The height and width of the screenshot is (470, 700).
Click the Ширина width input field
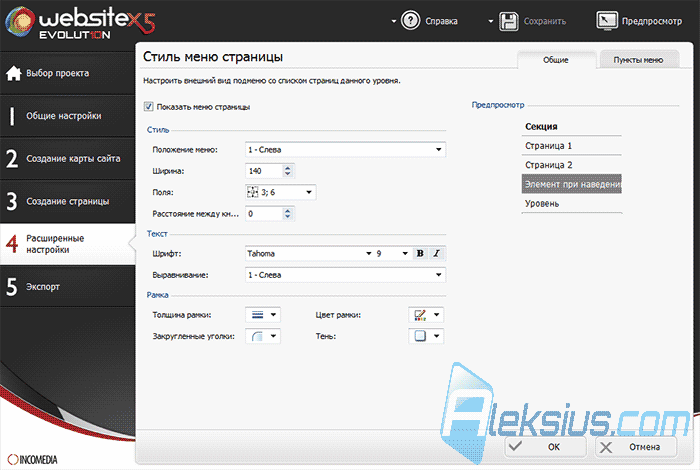click(264, 171)
